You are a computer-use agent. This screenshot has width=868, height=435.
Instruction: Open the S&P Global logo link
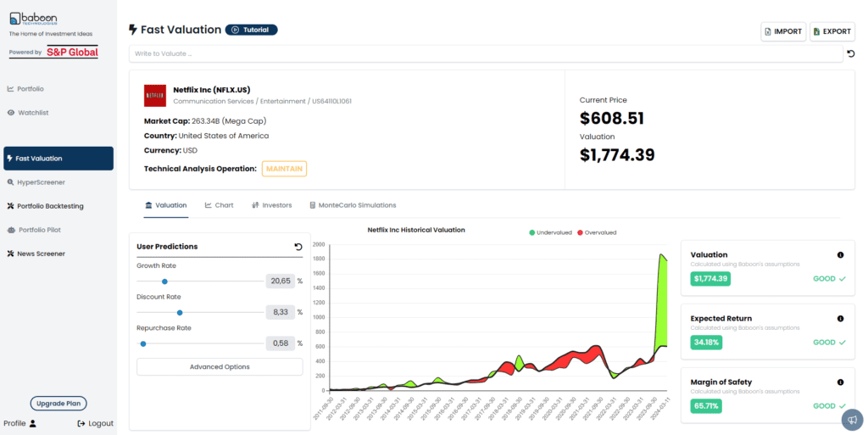click(x=72, y=52)
